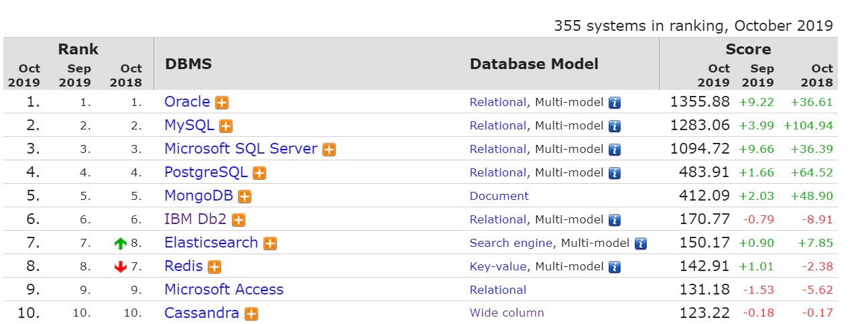Open the info icon in PostgreSQL's row
The height and width of the screenshot is (324, 868).
(x=615, y=174)
